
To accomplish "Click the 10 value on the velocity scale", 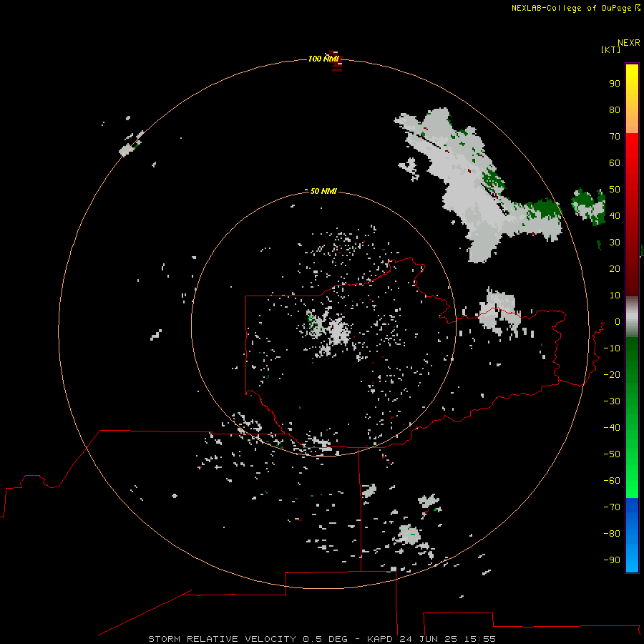I will pos(615,296).
